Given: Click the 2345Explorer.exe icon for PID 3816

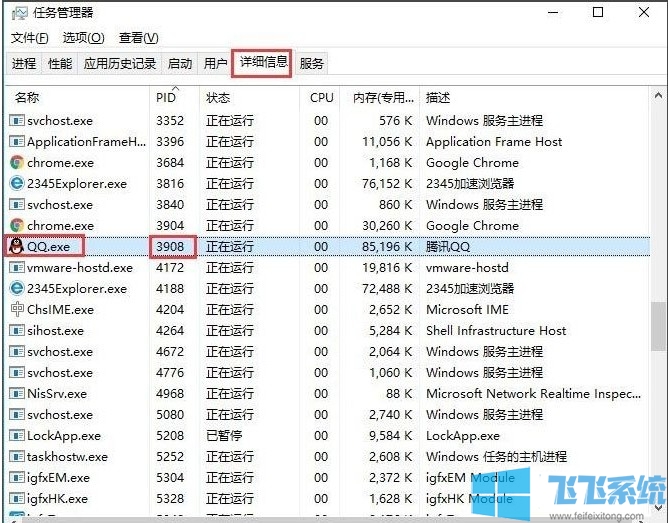Looking at the screenshot, I should click(17, 184).
